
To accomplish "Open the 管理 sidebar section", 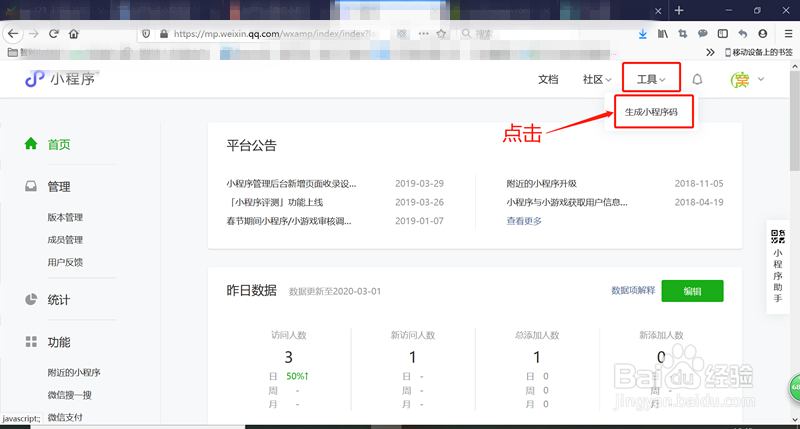I will 59,187.
